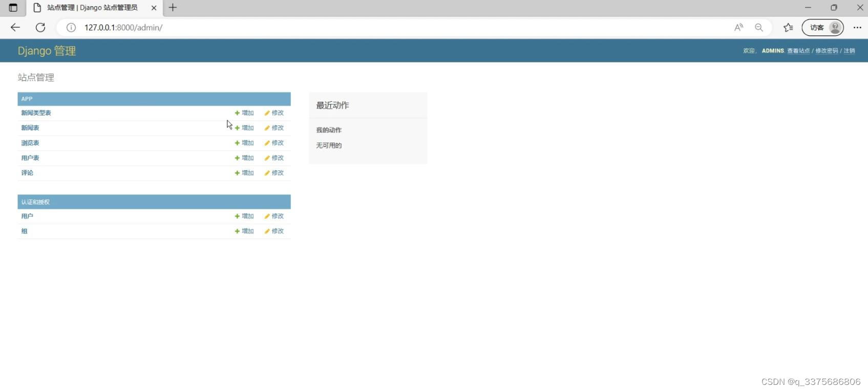Click the ADMINS username text
The width and height of the screenshot is (868, 391).
[773, 51]
